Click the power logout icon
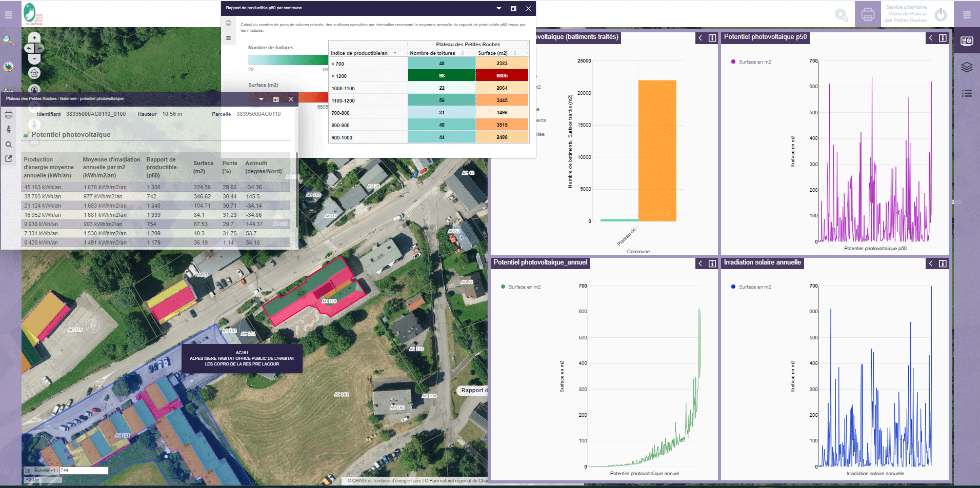 [941, 14]
